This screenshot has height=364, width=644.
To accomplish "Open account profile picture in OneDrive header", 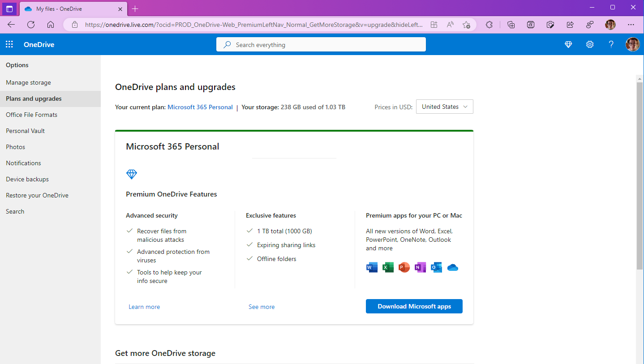I will tap(632, 44).
